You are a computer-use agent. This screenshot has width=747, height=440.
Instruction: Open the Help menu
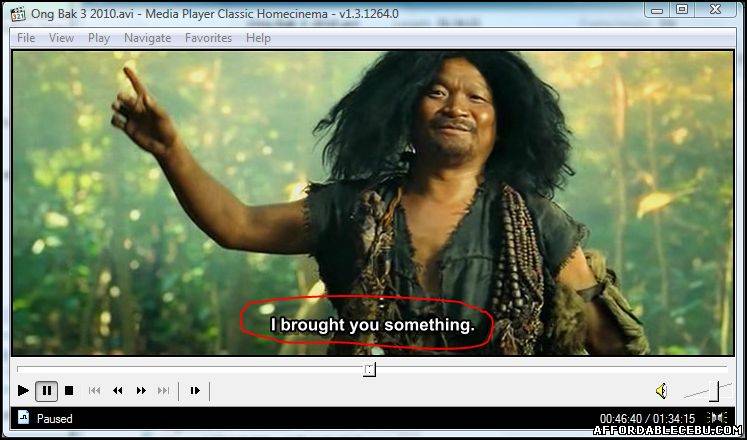coord(259,38)
